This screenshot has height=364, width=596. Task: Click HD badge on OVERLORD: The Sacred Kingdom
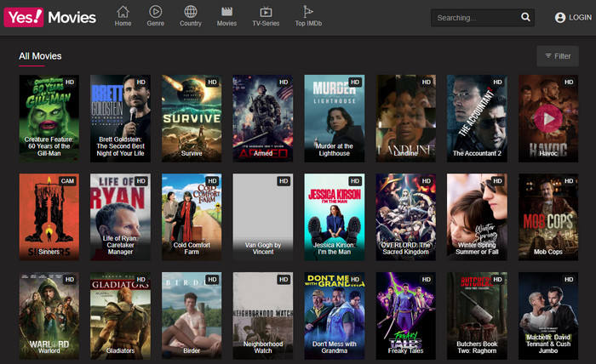pyautogui.click(x=426, y=181)
